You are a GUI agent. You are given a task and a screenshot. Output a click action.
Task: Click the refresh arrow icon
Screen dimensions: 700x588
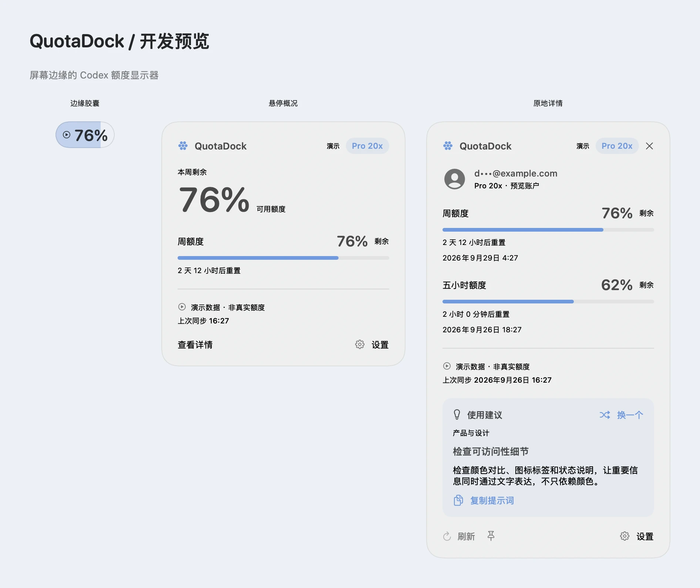click(x=447, y=536)
